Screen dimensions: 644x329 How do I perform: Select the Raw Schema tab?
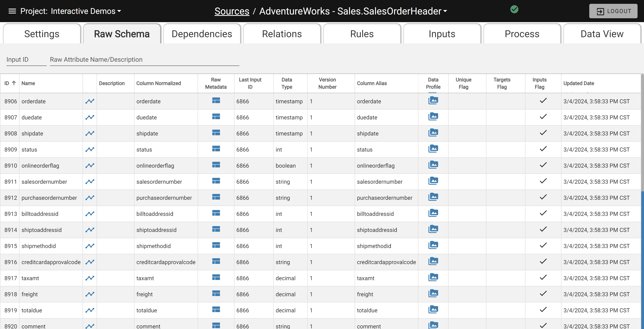(x=122, y=34)
